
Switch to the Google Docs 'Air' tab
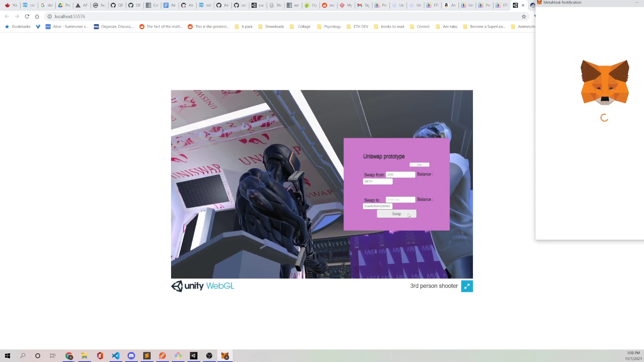169,5
